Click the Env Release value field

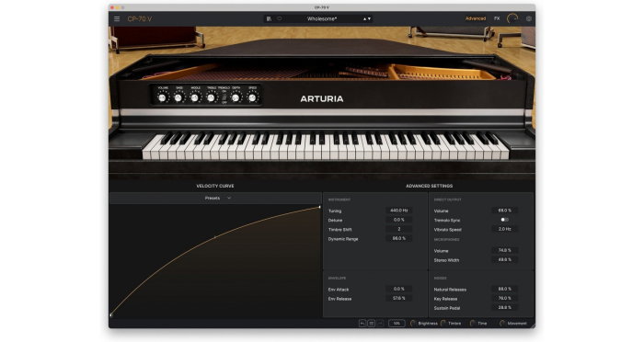398,299
